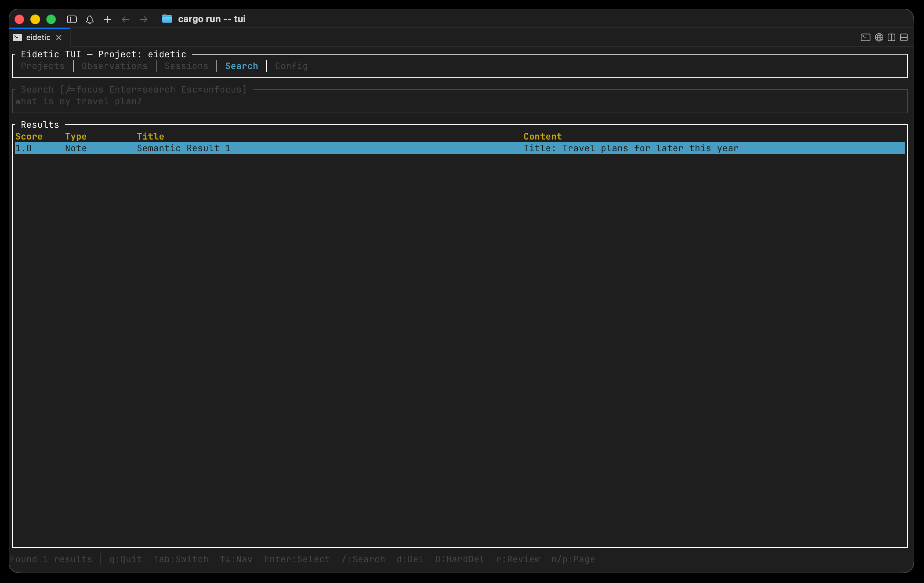The height and width of the screenshot is (583, 924).
Task: Select the 1.0 score cell
Action: coord(24,148)
